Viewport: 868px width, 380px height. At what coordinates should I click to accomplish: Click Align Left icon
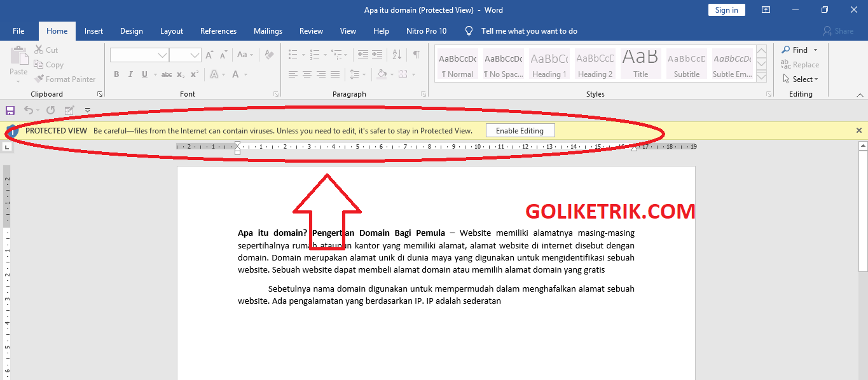click(293, 74)
